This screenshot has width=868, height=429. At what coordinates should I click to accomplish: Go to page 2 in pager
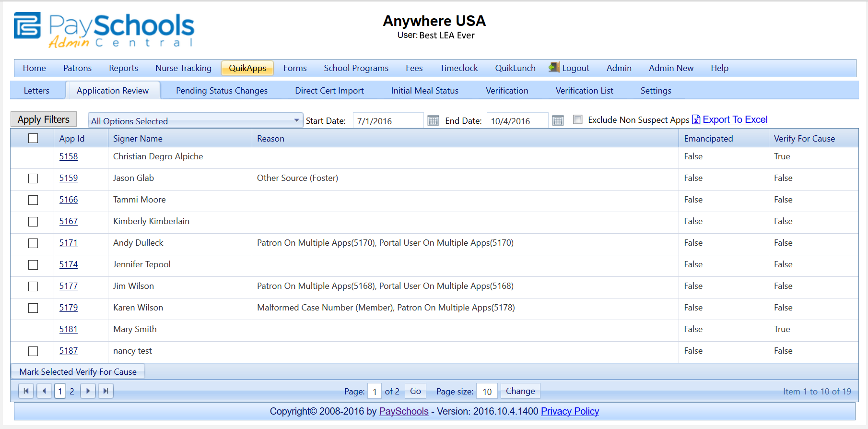coord(72,392)
